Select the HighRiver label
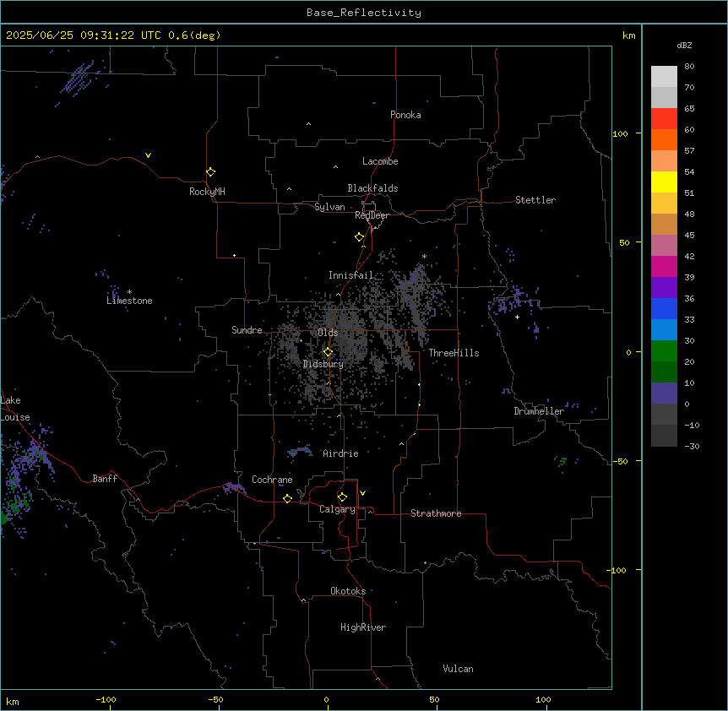Screen dimensions: 728x711 pyautogui.click(x=363, y=627)
